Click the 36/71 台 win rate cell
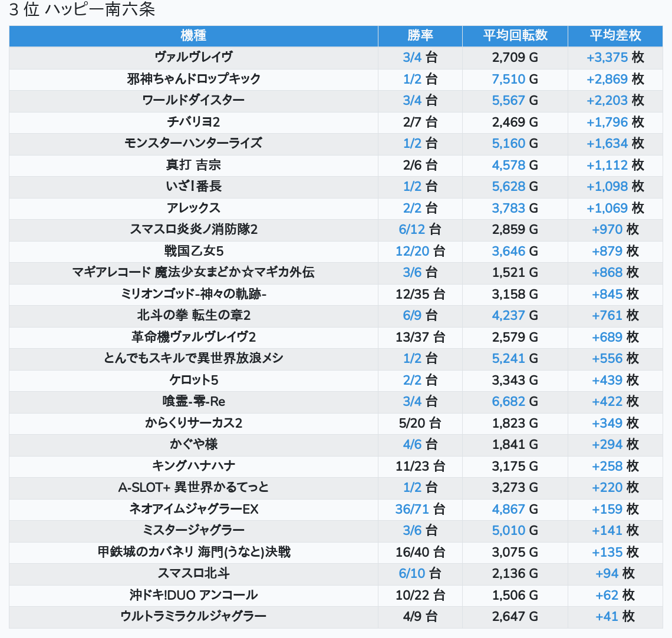 coord(420,509)
